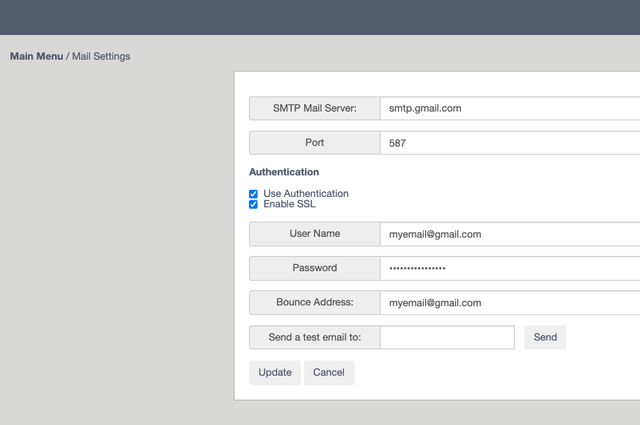The height and width of the screenshot is (425, 640).
Task: Click the "Send a test email to:" label
Action: tap(314, 338)
